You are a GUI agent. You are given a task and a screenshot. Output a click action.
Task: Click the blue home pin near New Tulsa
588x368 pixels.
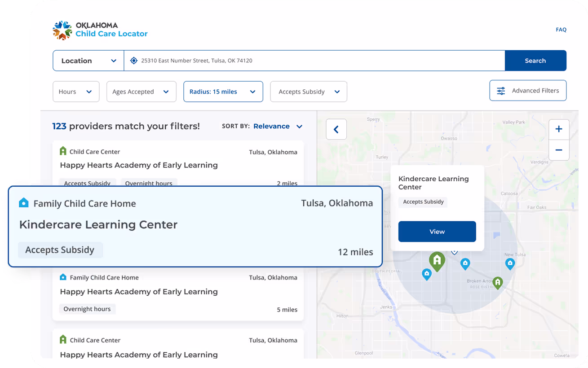[510, 263]
